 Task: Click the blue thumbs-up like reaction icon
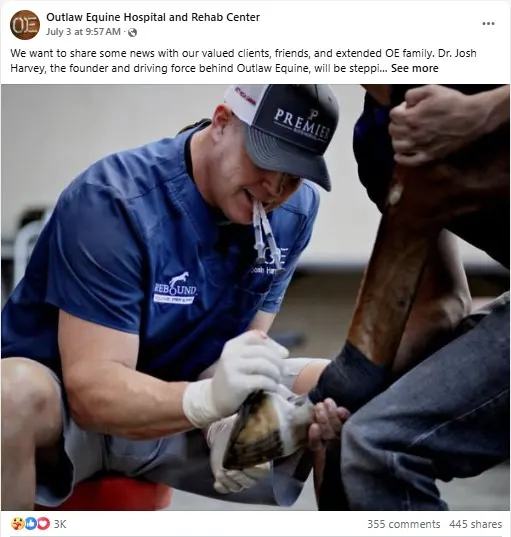(31, 523)
